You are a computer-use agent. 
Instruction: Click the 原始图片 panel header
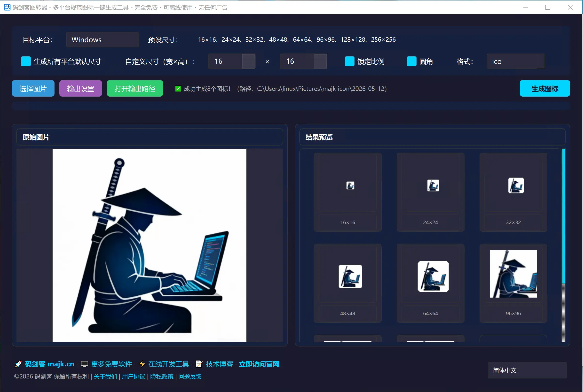(150, 137)
